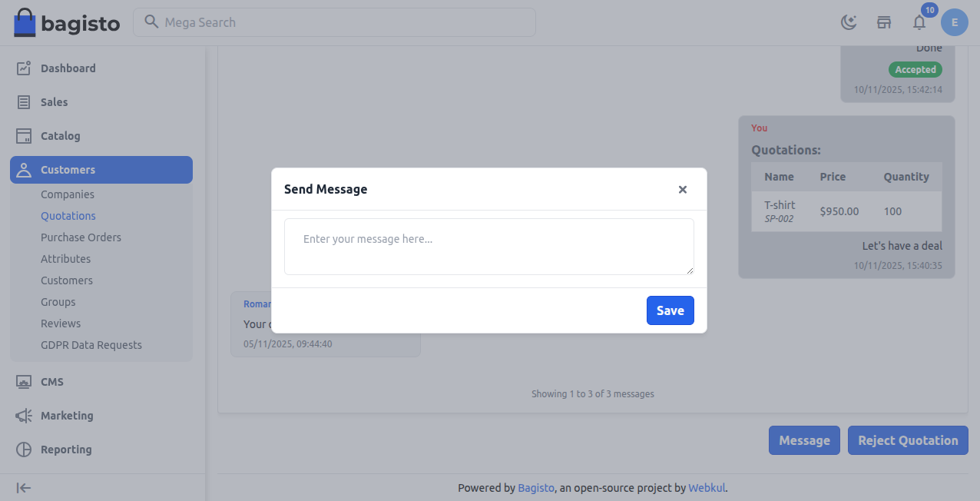This screenshot has height=501, width=980.
Task: Open notifications via the bell icon
Action: point(919,22)
